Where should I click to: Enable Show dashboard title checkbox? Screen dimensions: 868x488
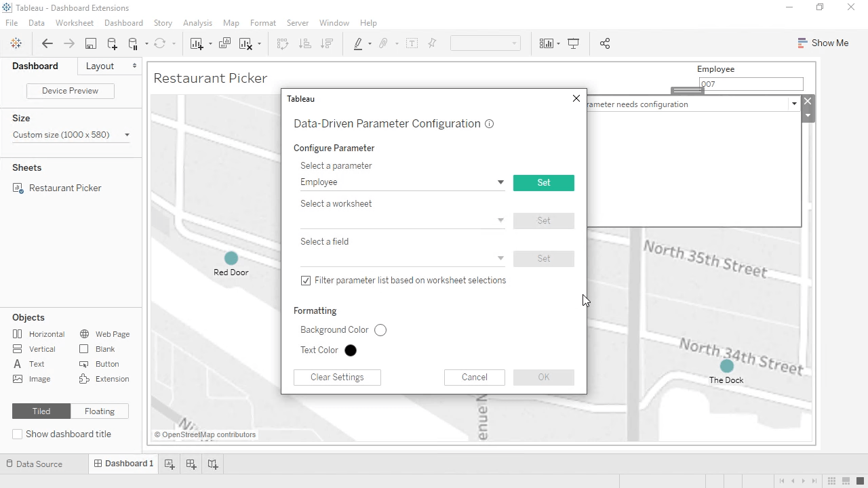18,434
